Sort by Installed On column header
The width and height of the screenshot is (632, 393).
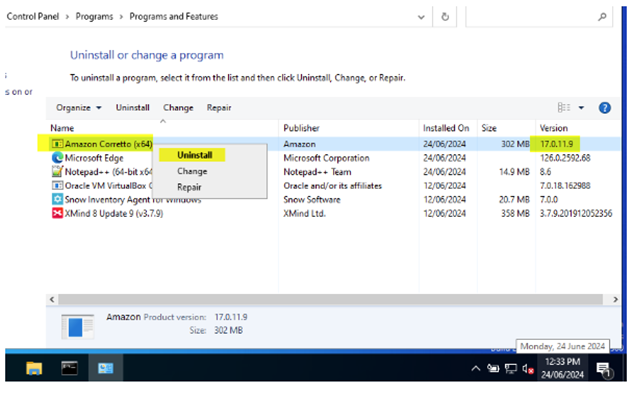pyautogui.click(x=446, y=128)
